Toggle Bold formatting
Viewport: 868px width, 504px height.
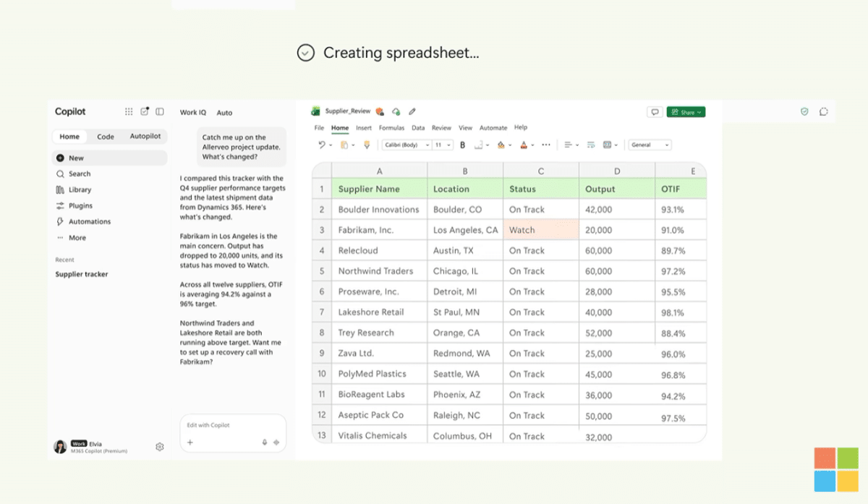pos(463,145)
